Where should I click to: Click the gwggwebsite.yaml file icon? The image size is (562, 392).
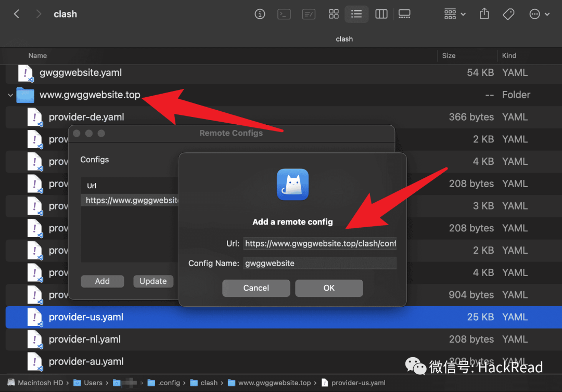click(x=25, y=73)
